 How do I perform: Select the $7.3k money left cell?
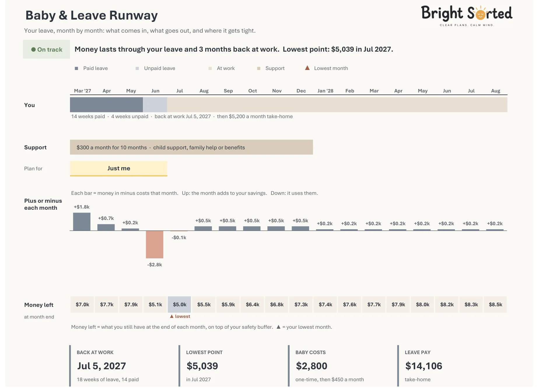tap(301, 304)
